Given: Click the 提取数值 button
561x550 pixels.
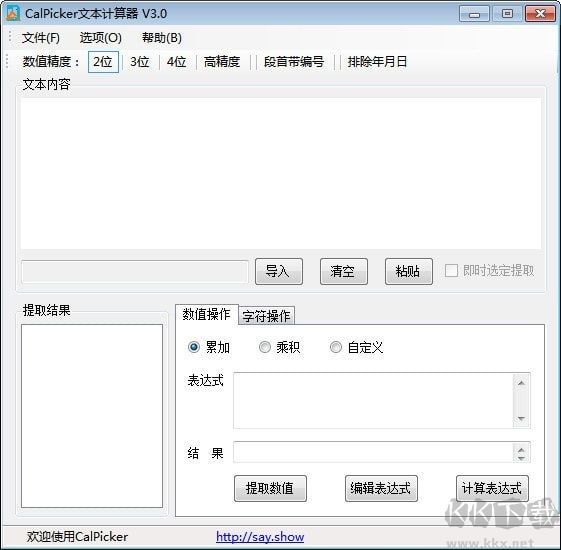Looking at the screenshot, I should point(270,488).
